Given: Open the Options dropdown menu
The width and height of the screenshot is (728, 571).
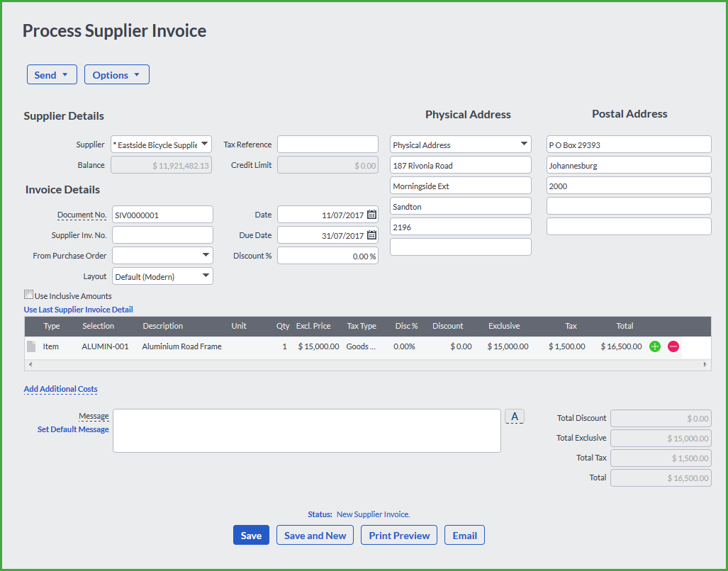Looking at the screenshot, I should (116, 74).
